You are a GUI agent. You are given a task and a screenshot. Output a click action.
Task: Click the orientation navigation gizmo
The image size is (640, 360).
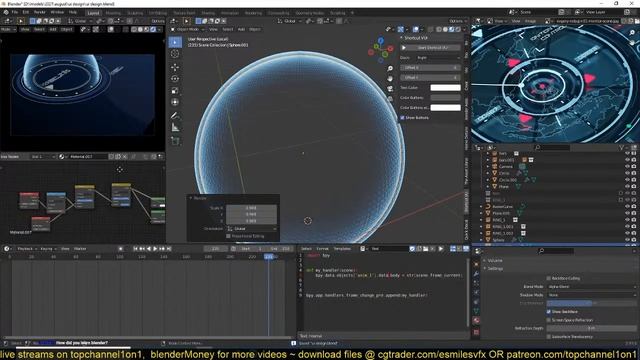pos(381,50)
